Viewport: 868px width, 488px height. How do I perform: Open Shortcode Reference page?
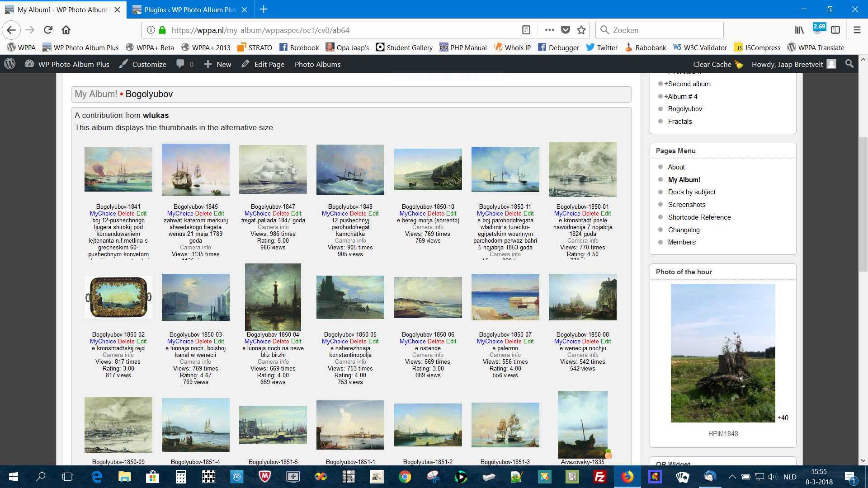699,217
